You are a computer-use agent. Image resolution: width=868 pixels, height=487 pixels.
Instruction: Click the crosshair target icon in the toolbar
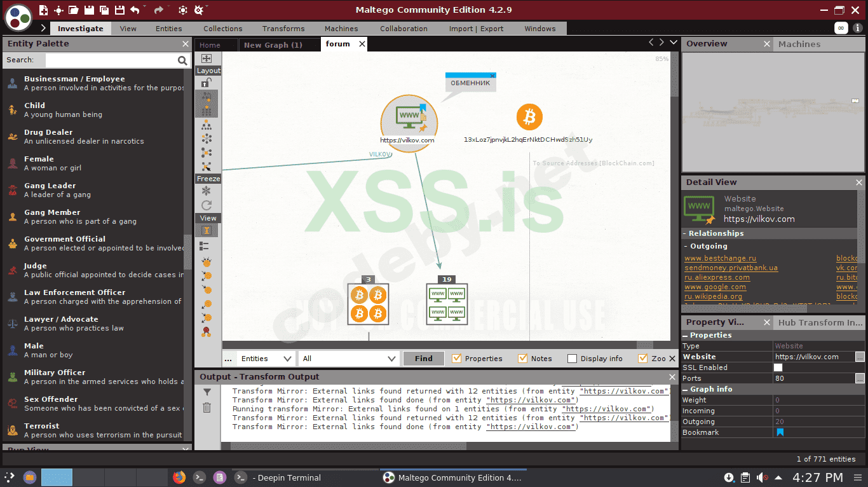(x=58, y=10)
